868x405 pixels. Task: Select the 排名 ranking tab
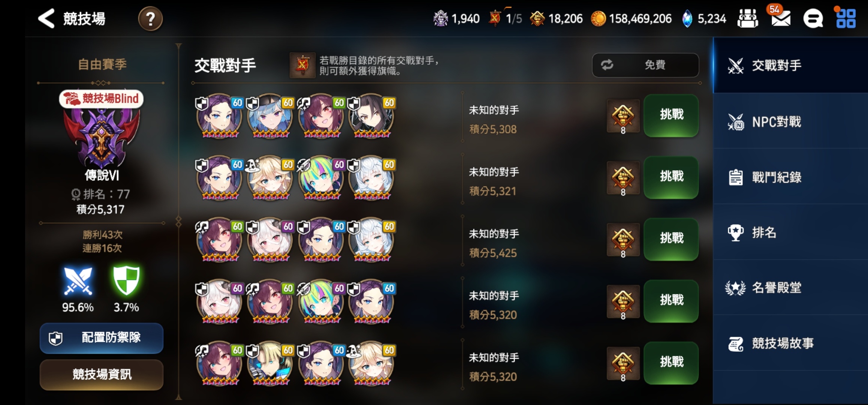coord(790,232)
